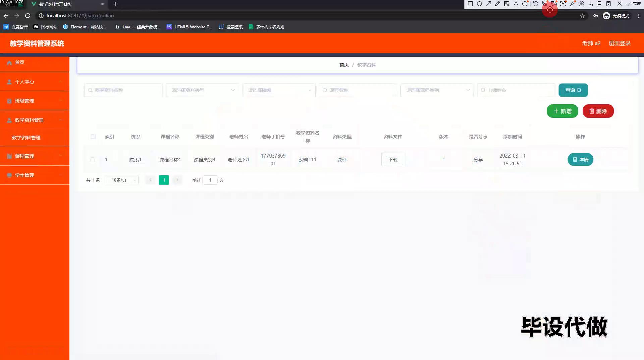The image size is (644, 360).
Task: Open a new browser tab with the plus icon
Action: (x=115, y=4)
